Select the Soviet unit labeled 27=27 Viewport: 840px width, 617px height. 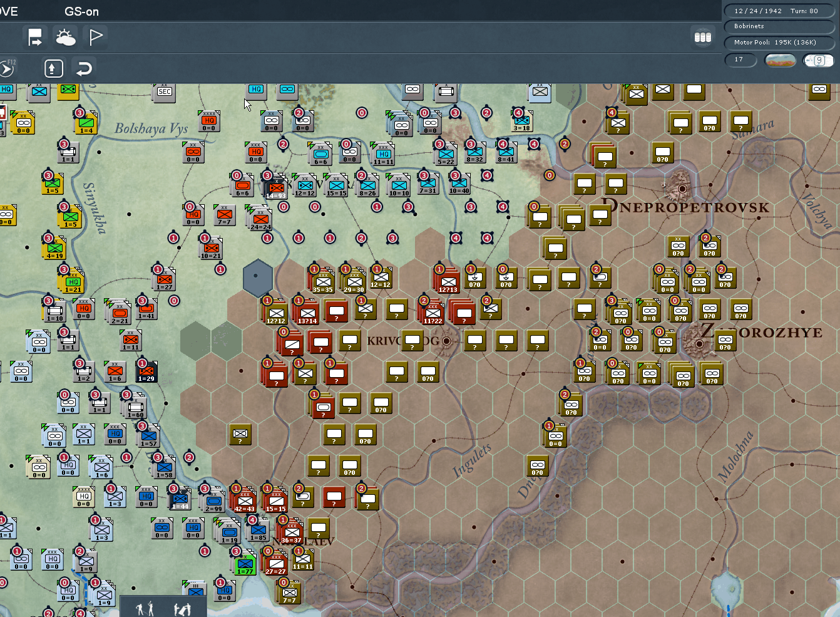tap(275, 564)
